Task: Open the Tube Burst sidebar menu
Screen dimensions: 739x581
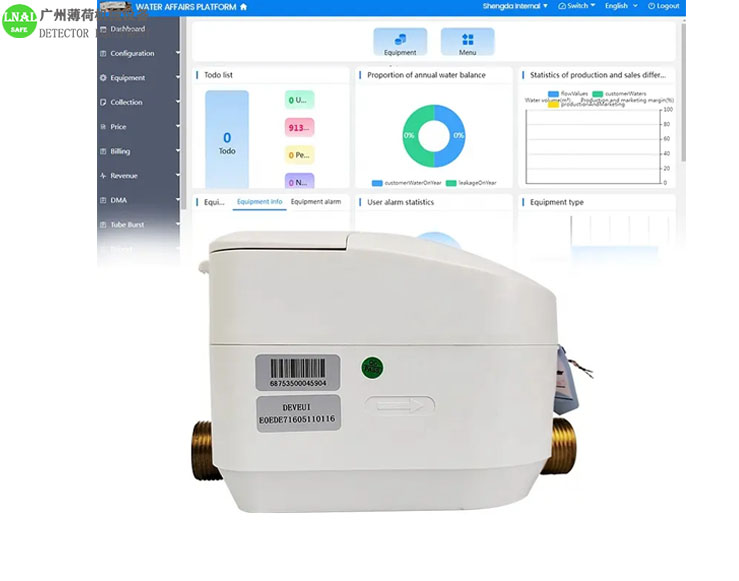Action: pos(127,225)
